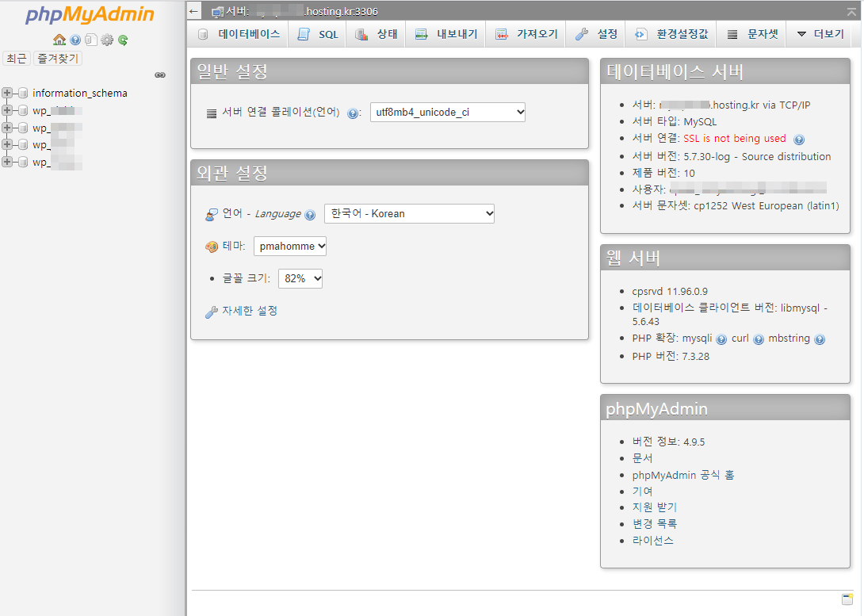Click the 'SSL is not being used' text
This screenshot has height=616, width=864.
pos(735,138)
